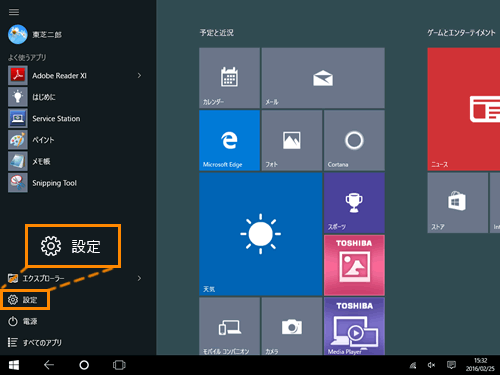The image size is (500, 375).
Task: Open the フォト photos tile
Action: (x=292, y=140)
